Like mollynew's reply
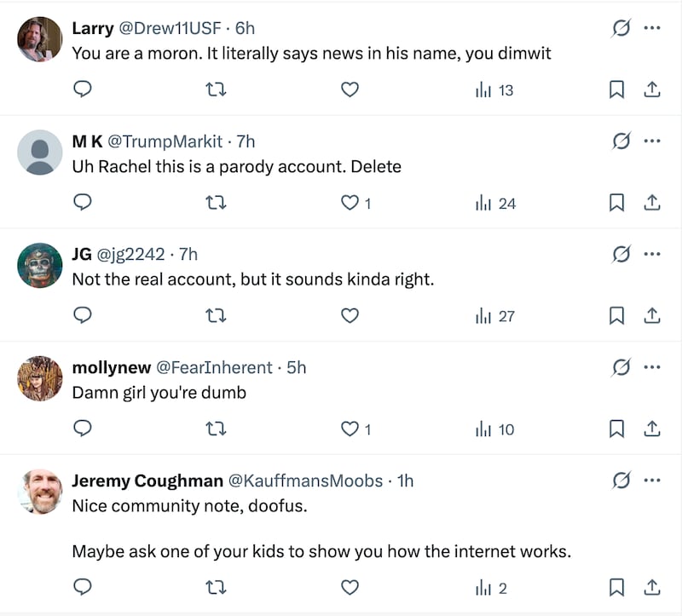Viewport: 682px width, 616px height. tap(350, 429)
